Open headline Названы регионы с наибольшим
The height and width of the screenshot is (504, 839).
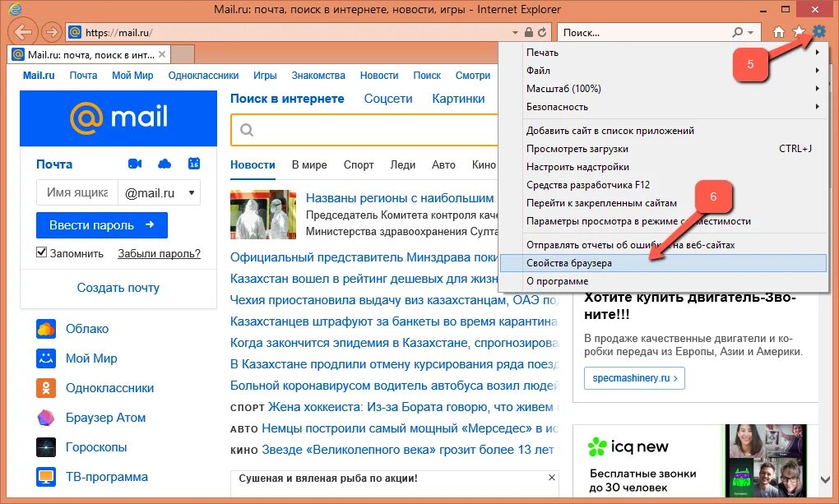[x=400, y=198]
